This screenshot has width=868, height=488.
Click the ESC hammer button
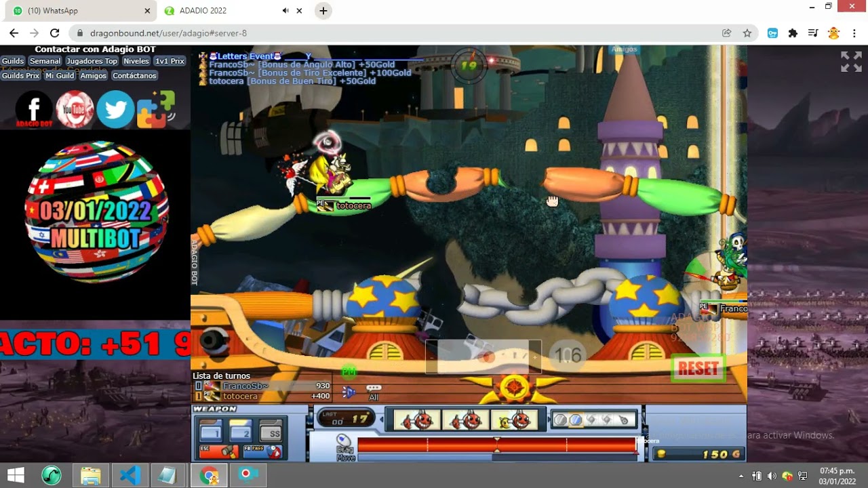(218, 451)
